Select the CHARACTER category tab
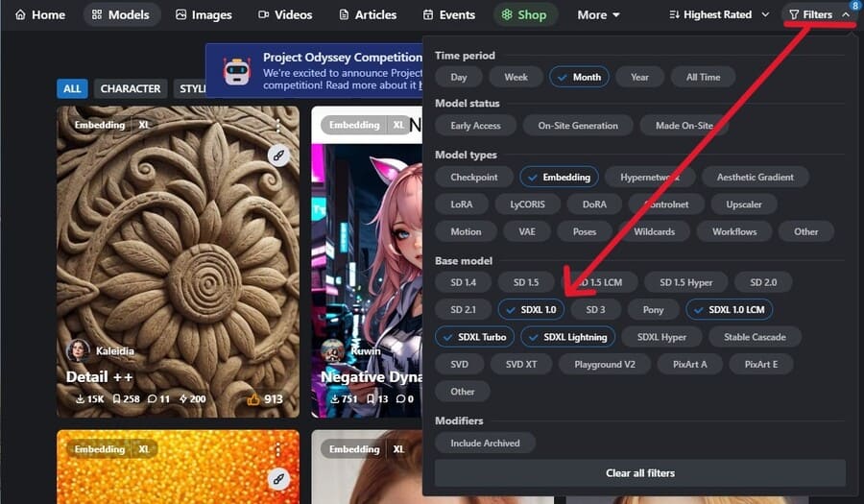864x504 pixels. pyautogui.click(x=130, y=88)
